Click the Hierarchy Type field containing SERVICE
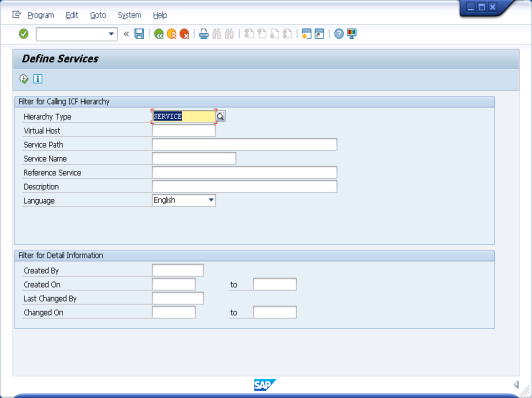The width and height of the screenshot is (532, 398). click(x=184, y=116)
